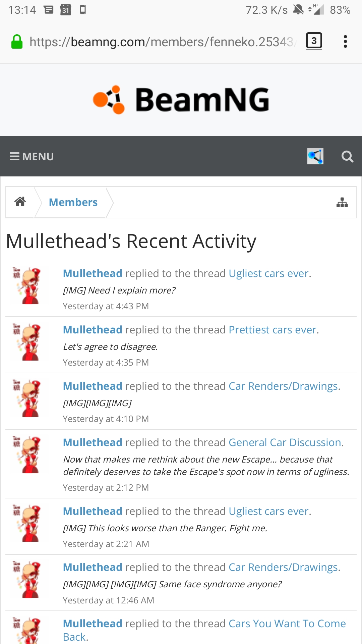The height and width of the screenshot is (644, 362).
Task: Tap the muted notification bell in status bar
Action: (x=298, y=9)
